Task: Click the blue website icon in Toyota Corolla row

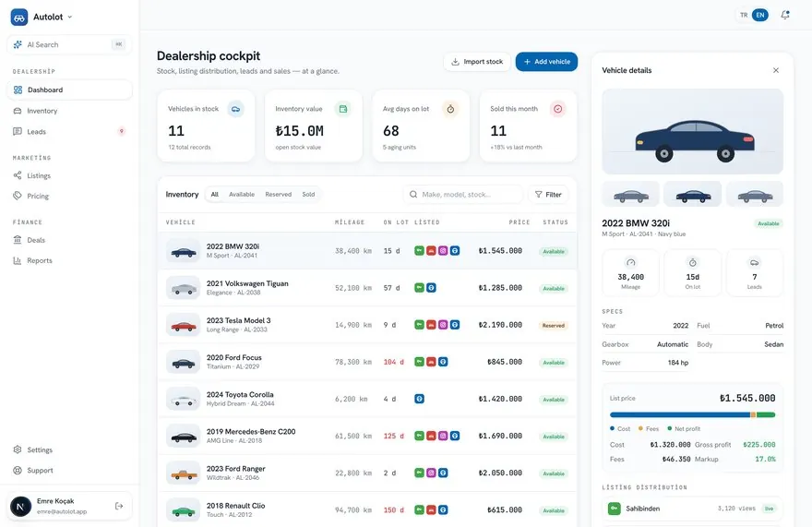Action: [x=420, y=399]
